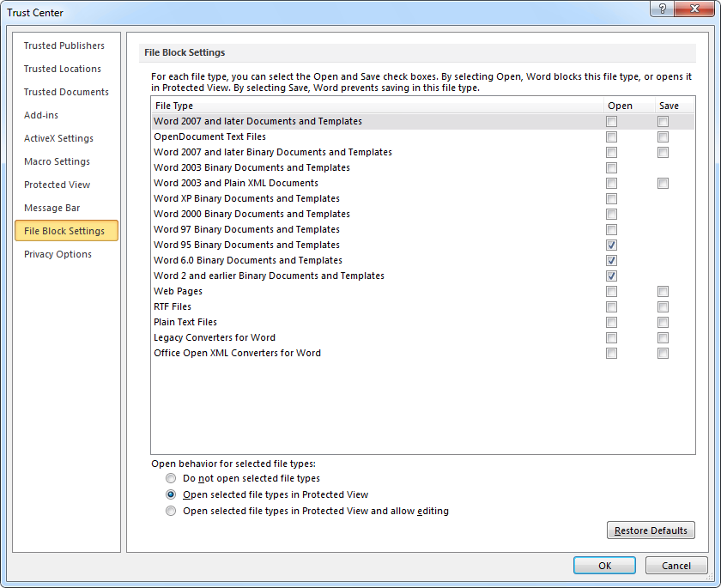Select the 'Web Pages' row text
This screenshot has width=721, height=588.
178,291
